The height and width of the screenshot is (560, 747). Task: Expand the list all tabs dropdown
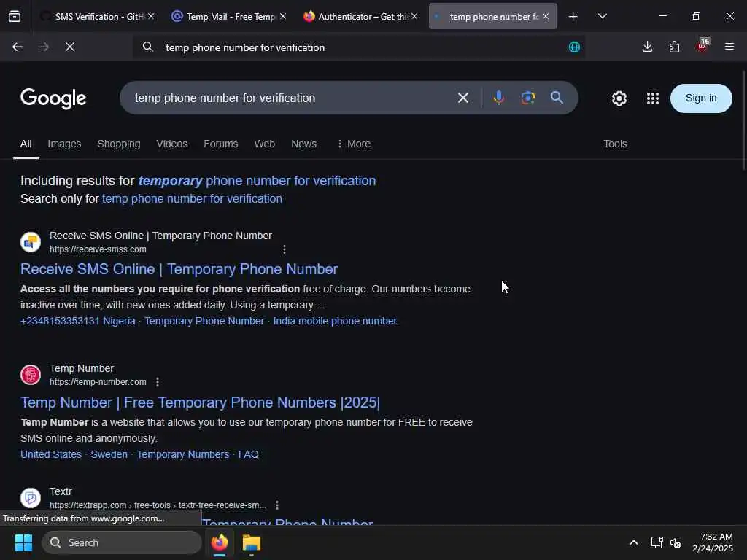point(603,17)
